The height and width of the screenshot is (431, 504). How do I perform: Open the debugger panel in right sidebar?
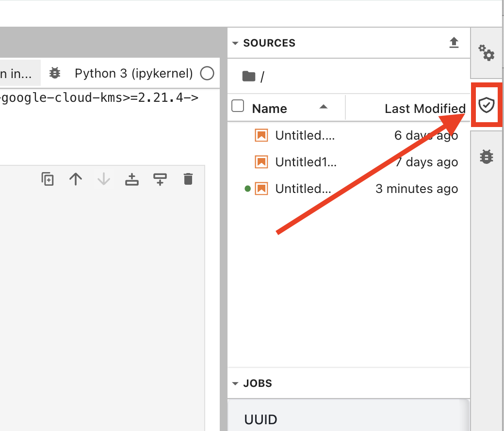(486, 156)
